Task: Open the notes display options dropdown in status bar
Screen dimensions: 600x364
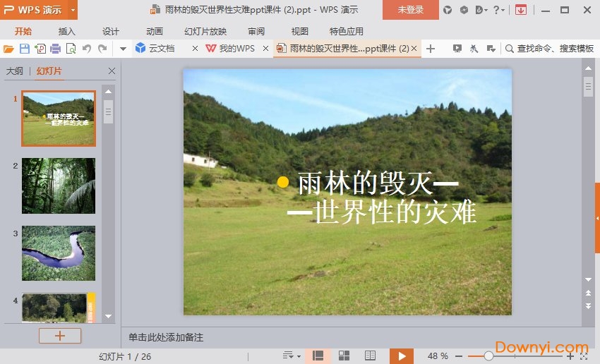Action: point(292,356)
